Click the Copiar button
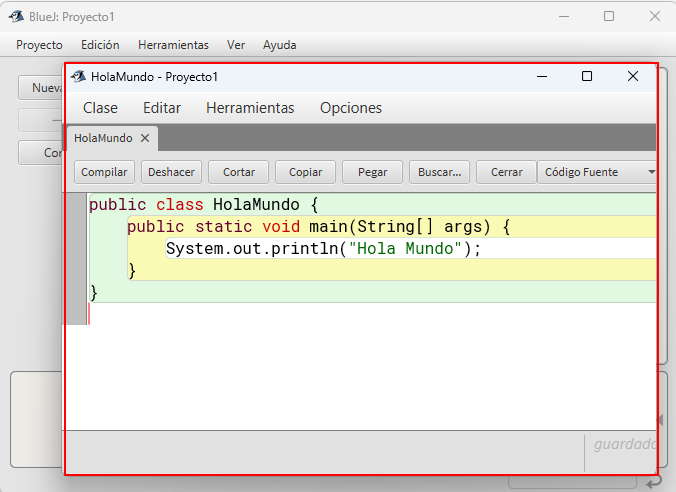This screenshot has width=676, height=492. [x=305, y=172]
